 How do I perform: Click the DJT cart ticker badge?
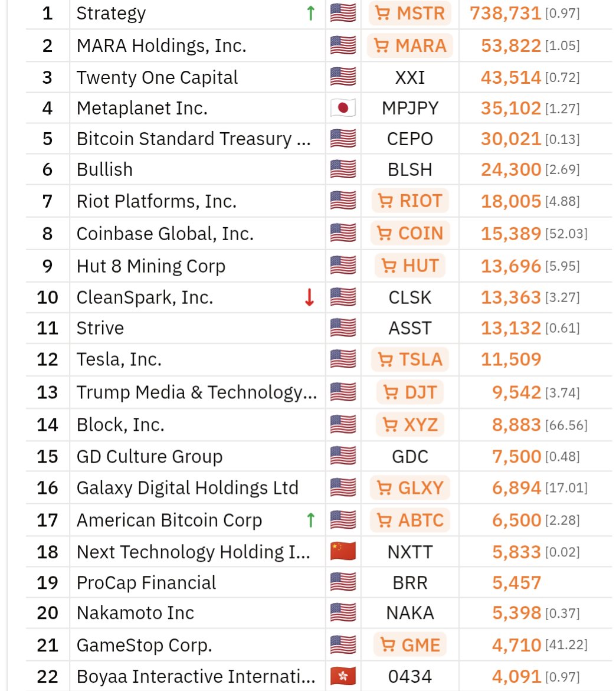[x=410, y=392]
